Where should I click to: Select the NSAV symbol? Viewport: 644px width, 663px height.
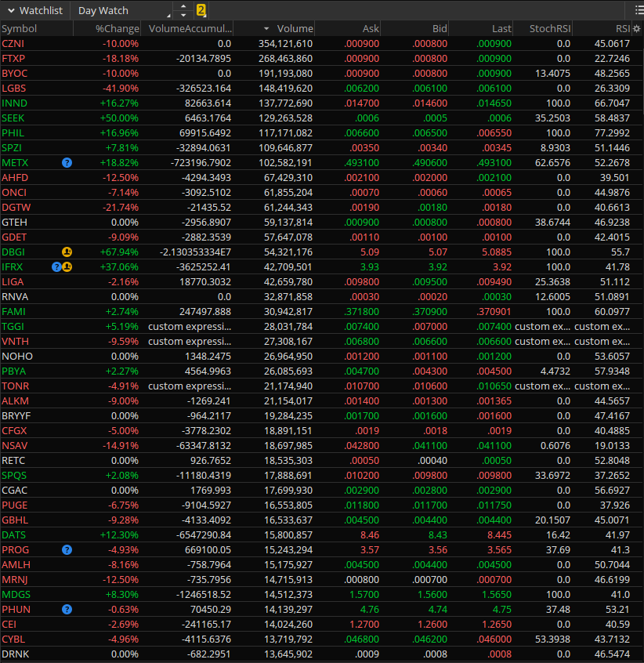pyautogui.click(x=14, y=446)
